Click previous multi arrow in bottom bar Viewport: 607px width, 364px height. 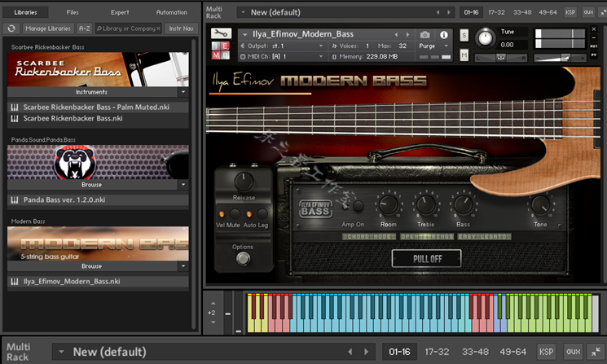pos(350,352)
